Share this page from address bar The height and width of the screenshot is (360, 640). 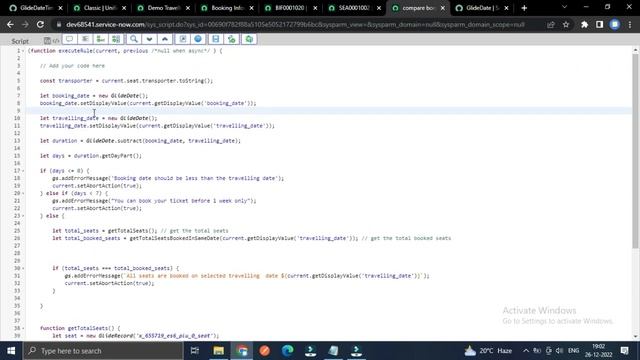551,24
